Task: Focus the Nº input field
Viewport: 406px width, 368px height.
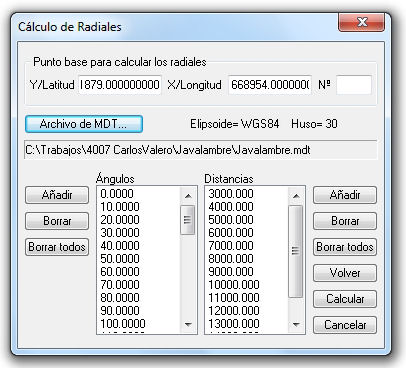Action: click(x=354, y=85)
